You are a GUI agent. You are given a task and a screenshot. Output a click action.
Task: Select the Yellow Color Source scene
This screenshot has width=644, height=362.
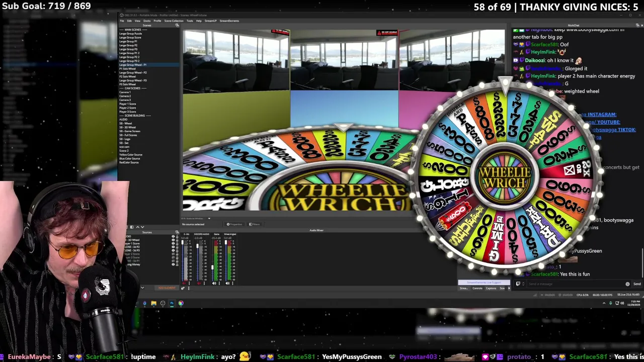(x=131, y=154)
